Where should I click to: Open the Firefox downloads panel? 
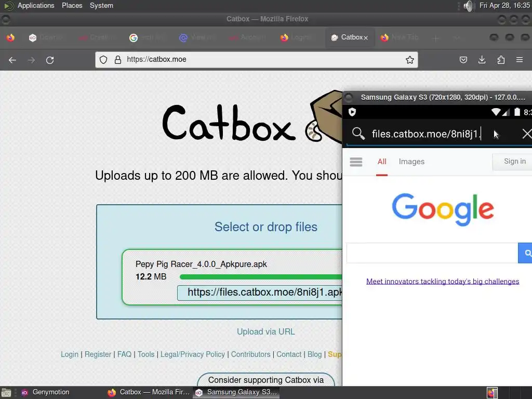tap(482, 60)
